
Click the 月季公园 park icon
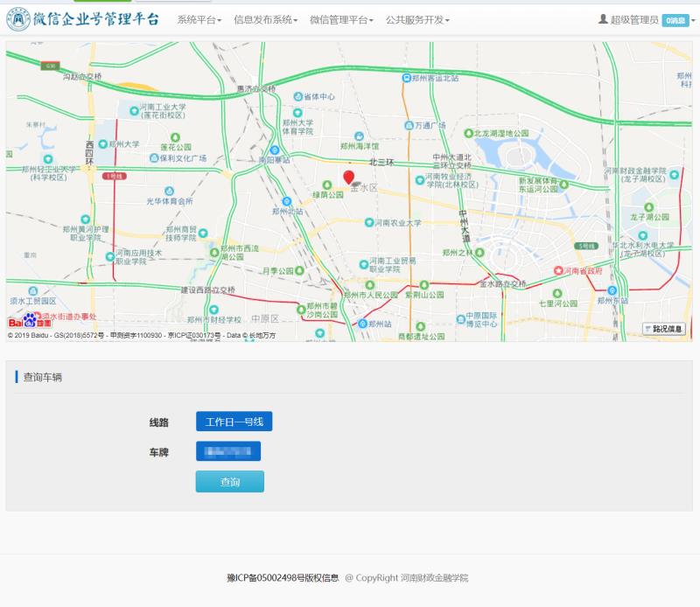click(299, 270)
